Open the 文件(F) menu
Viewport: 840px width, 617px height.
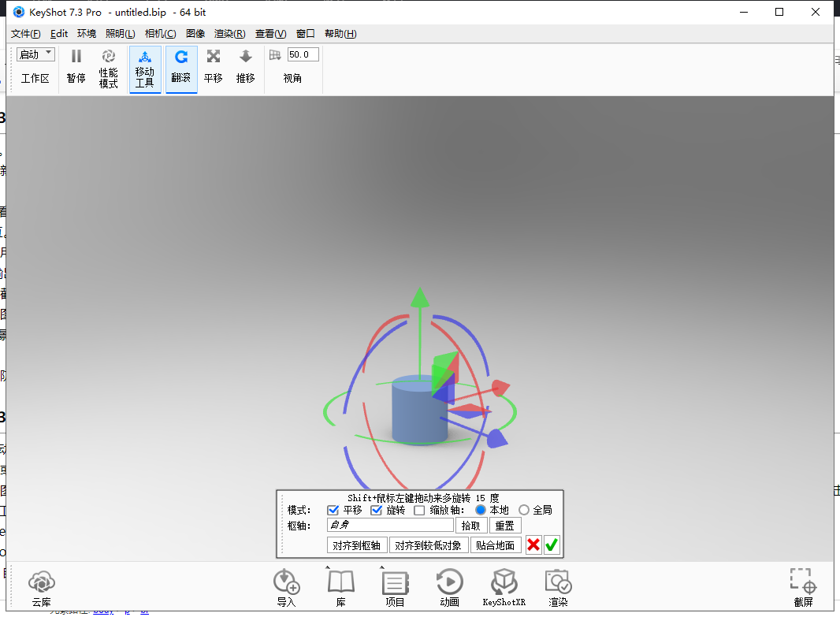[26, 34]
